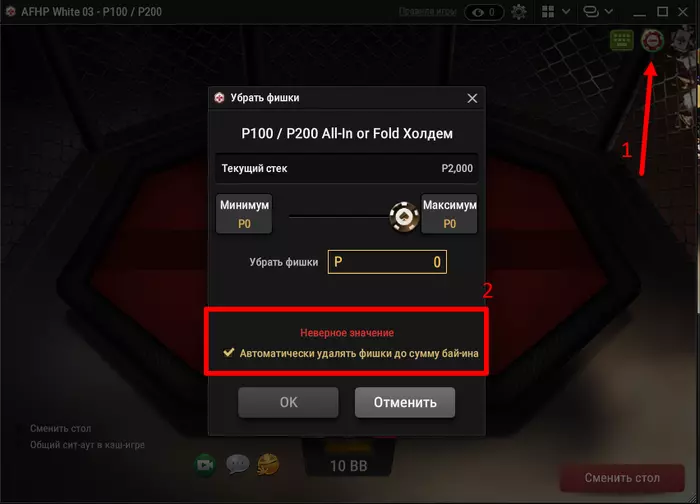Expand the chip stack dropdown arrow
The width and height of the screenshot is (700, 504).
coord(608,12)
